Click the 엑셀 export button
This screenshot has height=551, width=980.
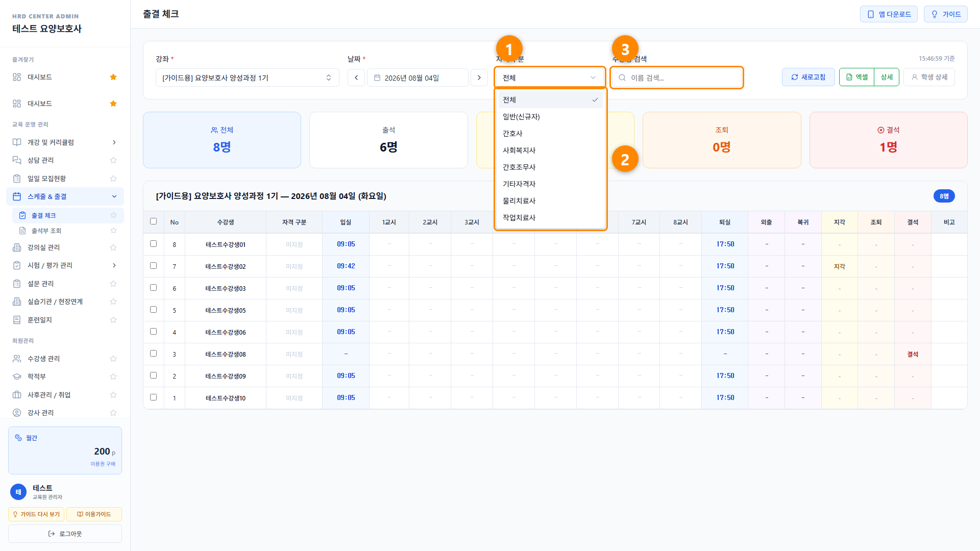[x=857, y=77]
